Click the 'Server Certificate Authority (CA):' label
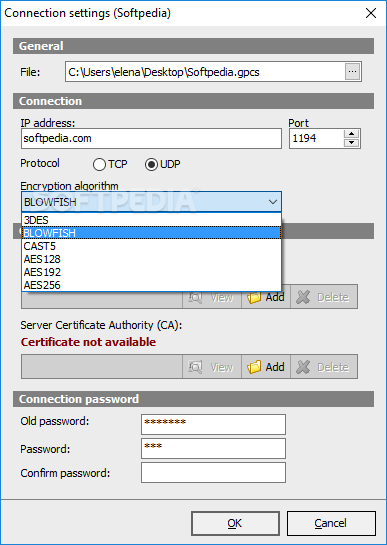387x545 pixels. pos(101,325)
